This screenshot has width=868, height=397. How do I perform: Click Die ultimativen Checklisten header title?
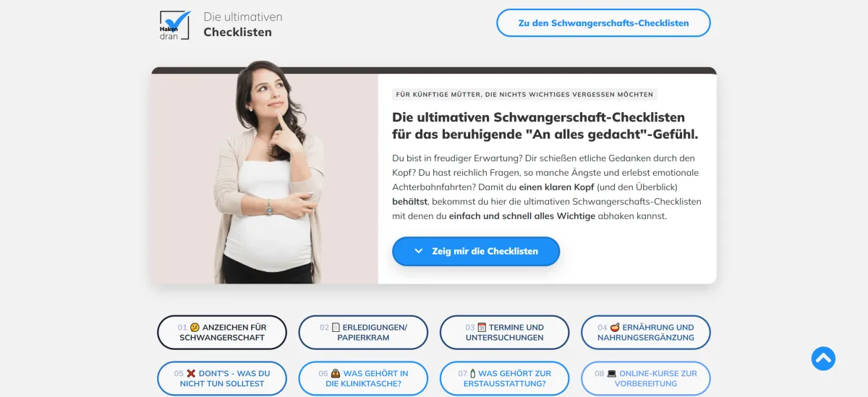(x=243, y=25)
